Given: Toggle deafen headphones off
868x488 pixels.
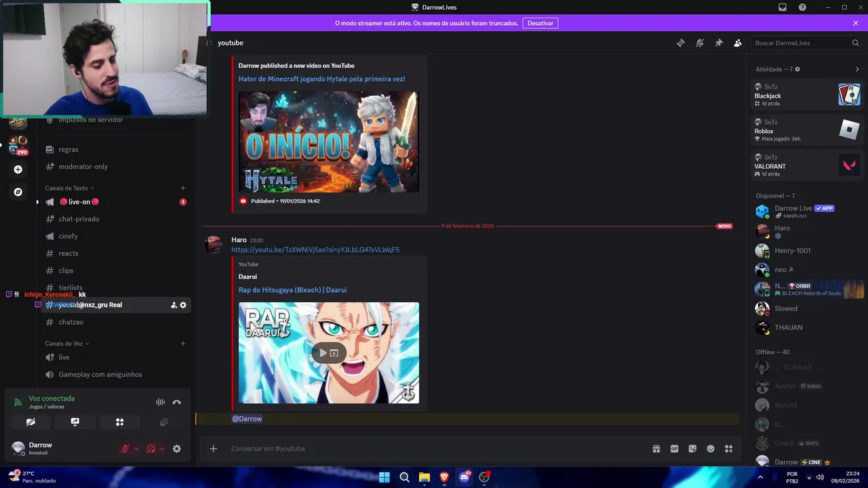Looking at the screenshot, I should (x=151, y=449).
